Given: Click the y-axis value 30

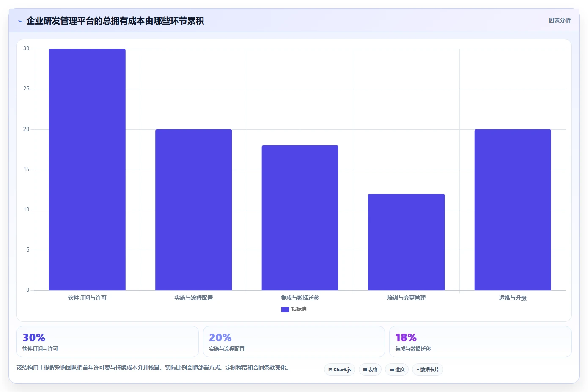Looking at the screenshot, I should click(26, 49).
